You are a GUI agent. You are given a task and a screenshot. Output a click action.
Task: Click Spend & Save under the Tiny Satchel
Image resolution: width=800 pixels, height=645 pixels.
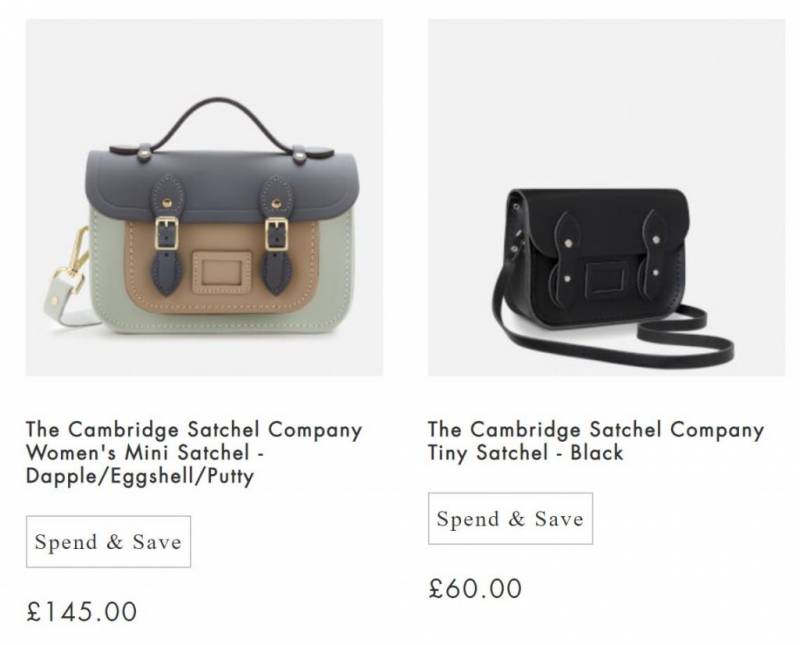[x=510, y=519]
